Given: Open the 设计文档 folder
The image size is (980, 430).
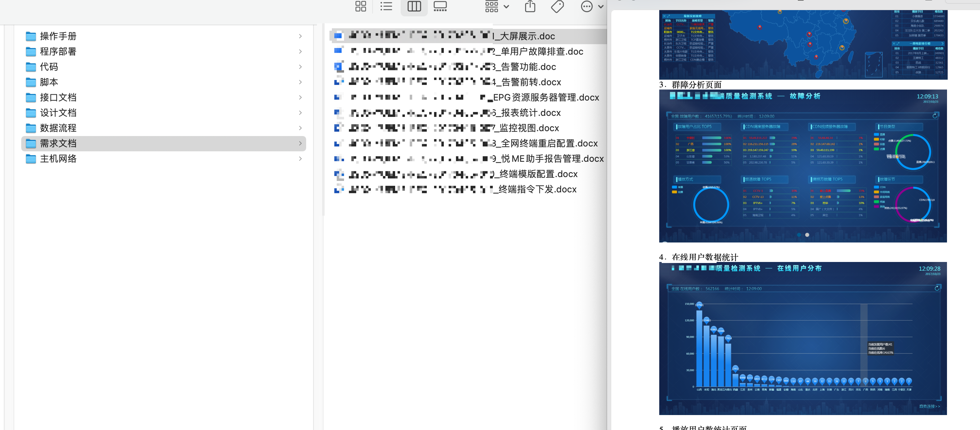Looking at the screenshot, I should pos(58,113).
